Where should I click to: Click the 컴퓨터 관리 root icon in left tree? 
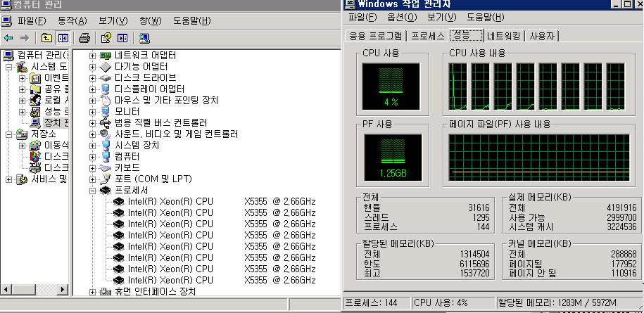tap(8, 56)
